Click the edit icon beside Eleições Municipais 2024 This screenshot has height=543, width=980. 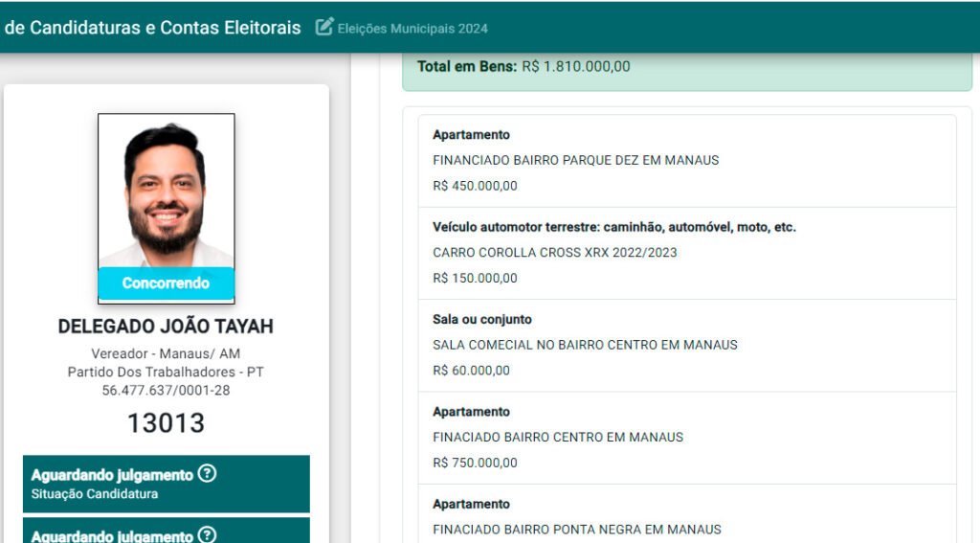[324, 27]
